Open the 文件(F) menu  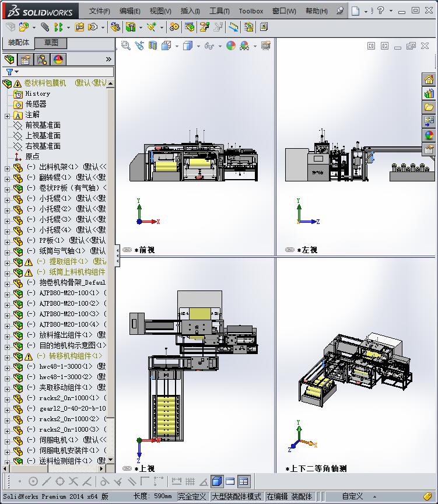[x=99, y=11]
